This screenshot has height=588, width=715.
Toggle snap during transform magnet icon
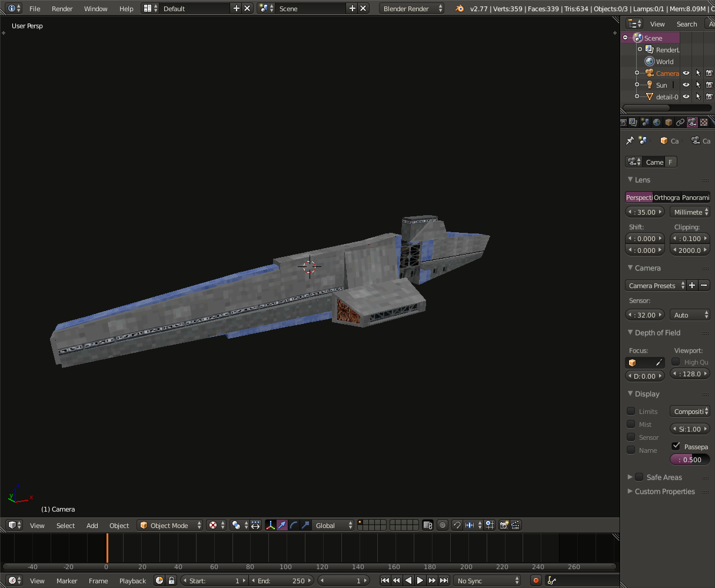coord(457,525)
